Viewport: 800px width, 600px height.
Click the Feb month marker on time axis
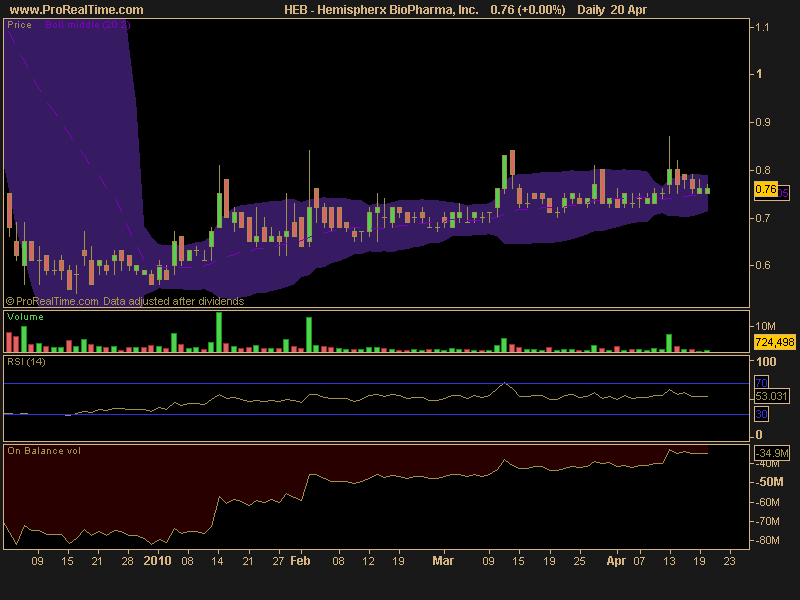[300, 561]
